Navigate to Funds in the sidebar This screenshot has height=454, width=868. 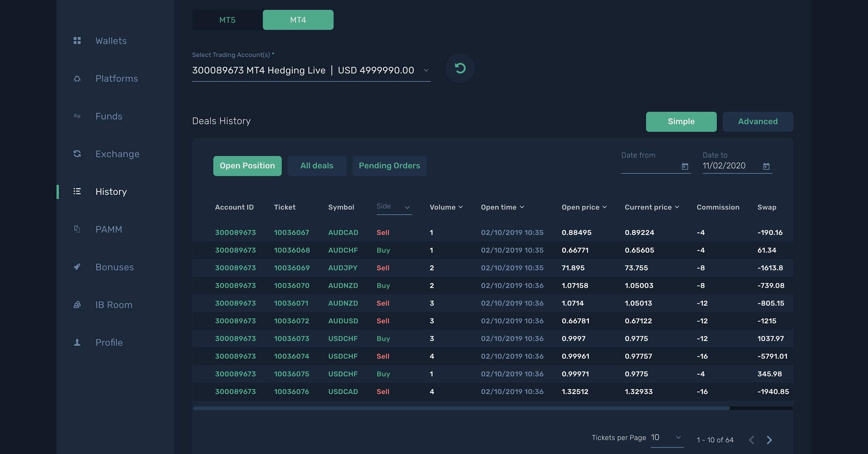tap(109, 116)
